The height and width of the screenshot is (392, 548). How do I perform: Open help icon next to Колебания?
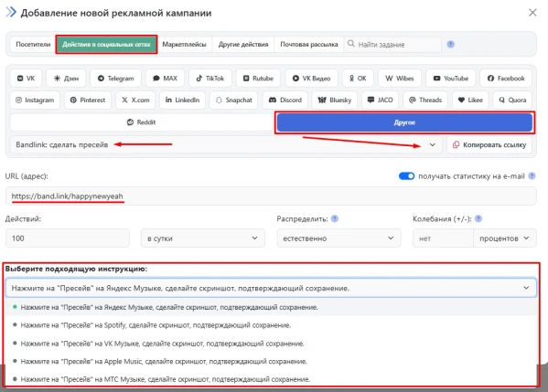point(478,219)
